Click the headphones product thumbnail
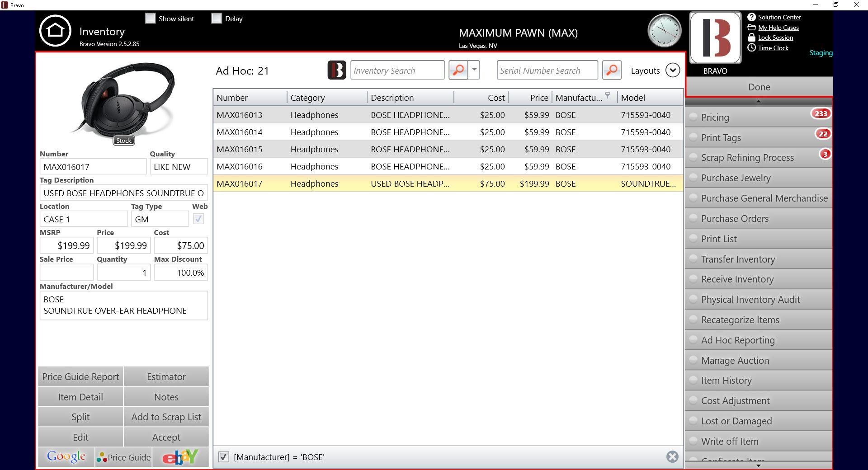Screen dimensions: 868x470 point(123,100)
